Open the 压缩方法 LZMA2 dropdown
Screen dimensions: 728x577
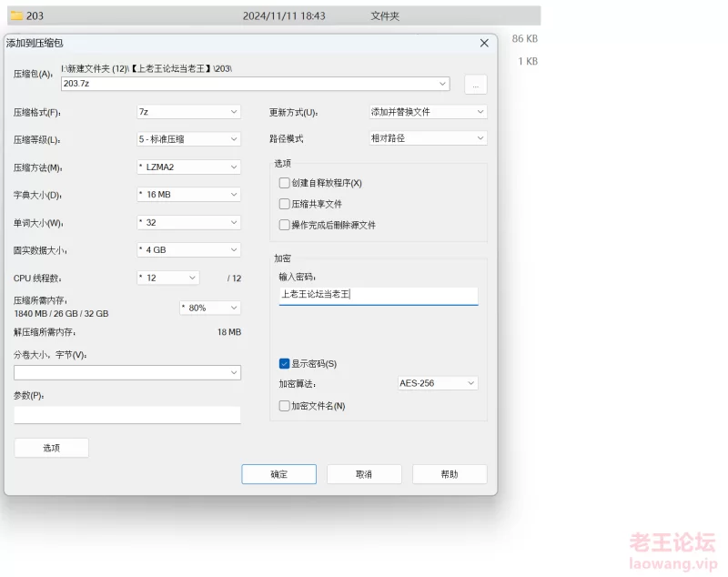coord(189,167)
